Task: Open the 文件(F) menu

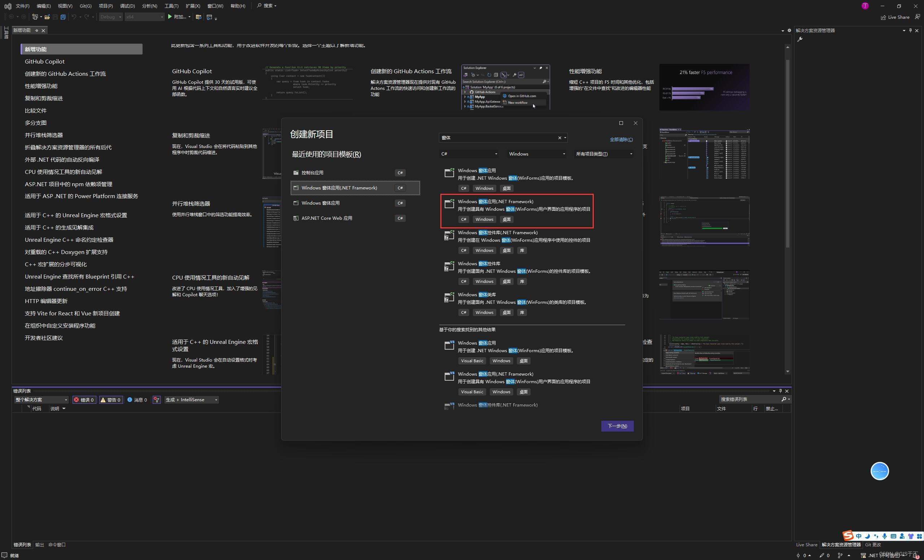Action: coord(22,6)
